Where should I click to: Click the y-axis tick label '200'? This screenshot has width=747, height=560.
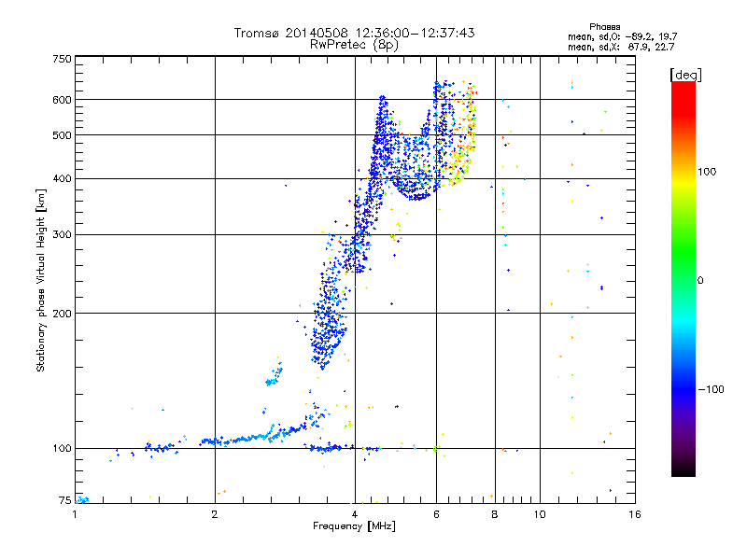click(63, 314)
